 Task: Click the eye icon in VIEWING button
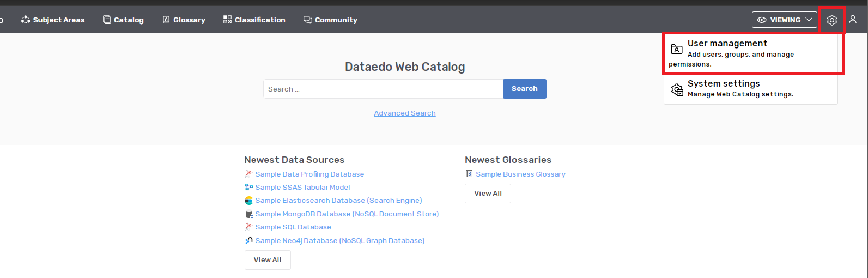tap(762, 20)
